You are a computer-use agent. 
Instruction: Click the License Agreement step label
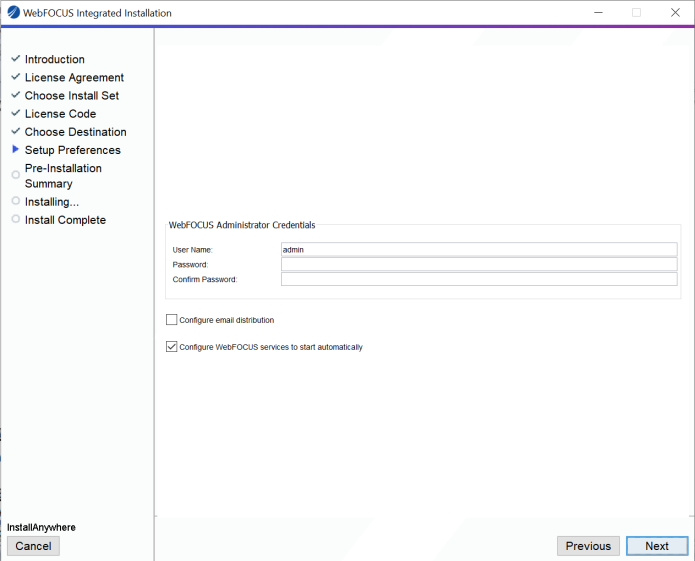pos(74,78)
